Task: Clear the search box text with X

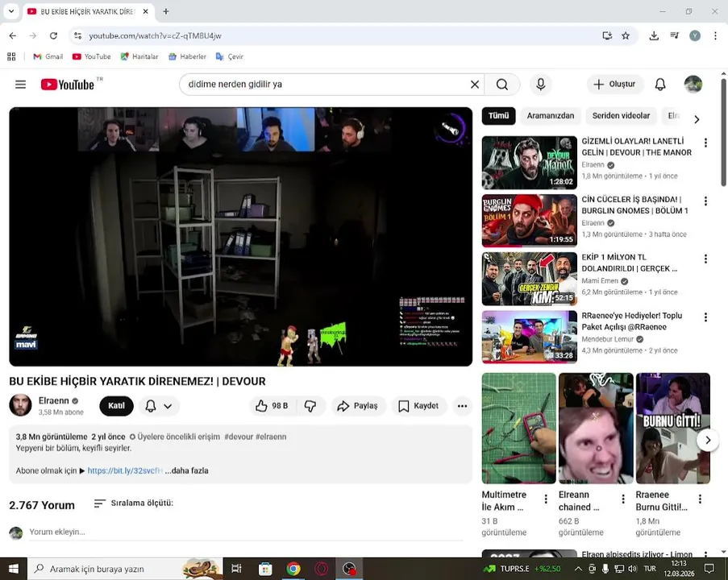Action: [475, 85]
